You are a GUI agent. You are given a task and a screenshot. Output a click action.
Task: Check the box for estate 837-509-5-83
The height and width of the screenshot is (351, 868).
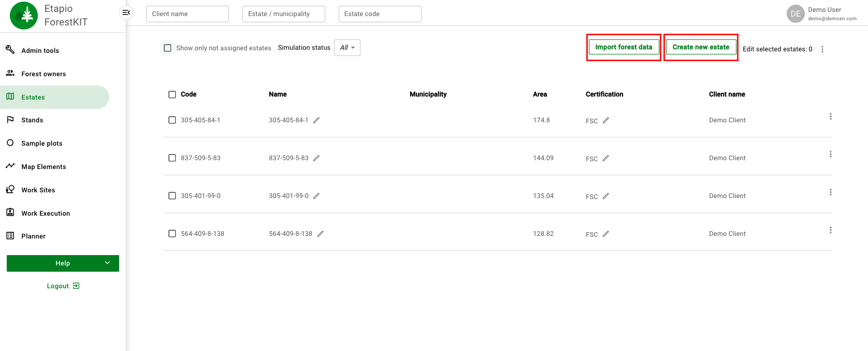[x=172, y=158]
